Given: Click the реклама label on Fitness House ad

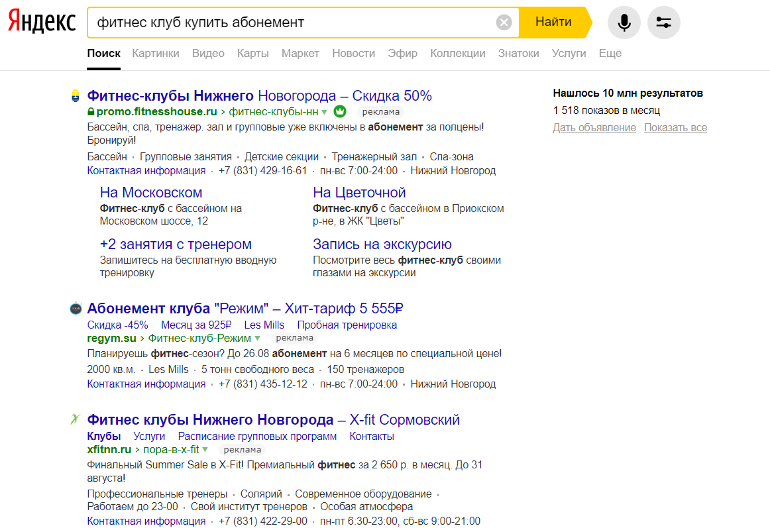Looking at the screenshot, I should (380, 112).
